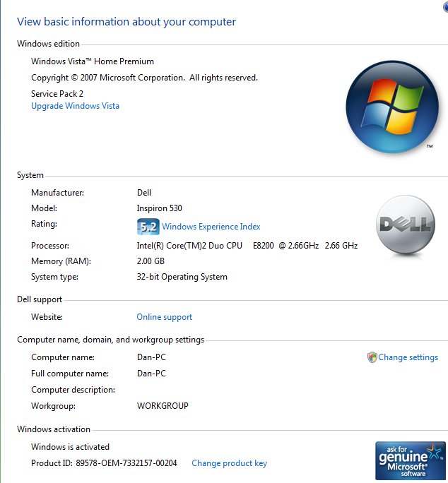Screen dimensions: 448x483
Task: Click the Computer name value Dan-PC
Action: coord(151,357)
